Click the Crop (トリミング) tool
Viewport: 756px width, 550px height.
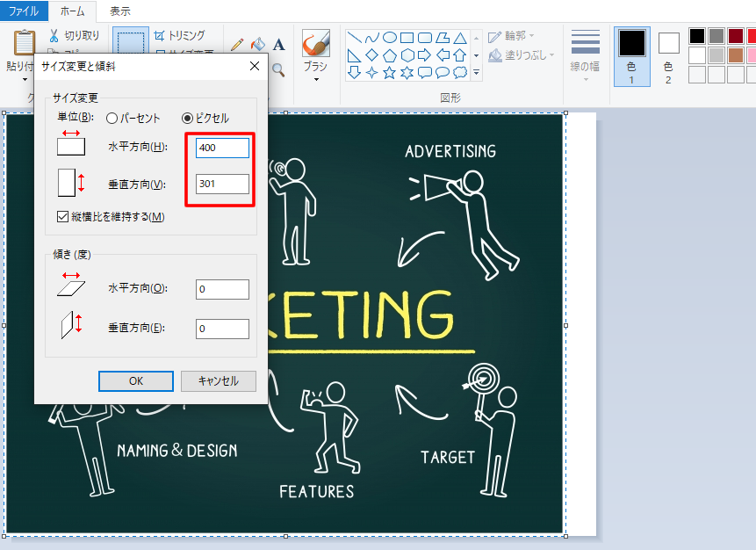[x=160, y=36]
